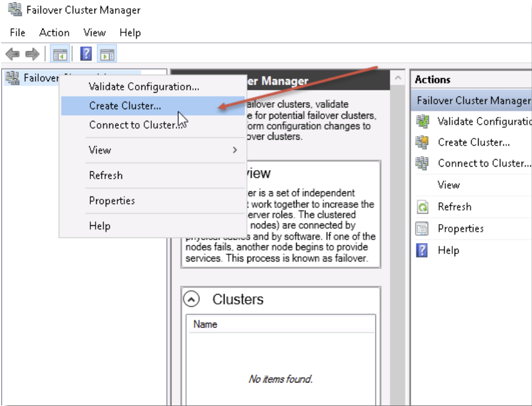Choose Validate Configuration in context menu
The height and width of the screenshot is (406, 532).
click(x=153, y=87)
